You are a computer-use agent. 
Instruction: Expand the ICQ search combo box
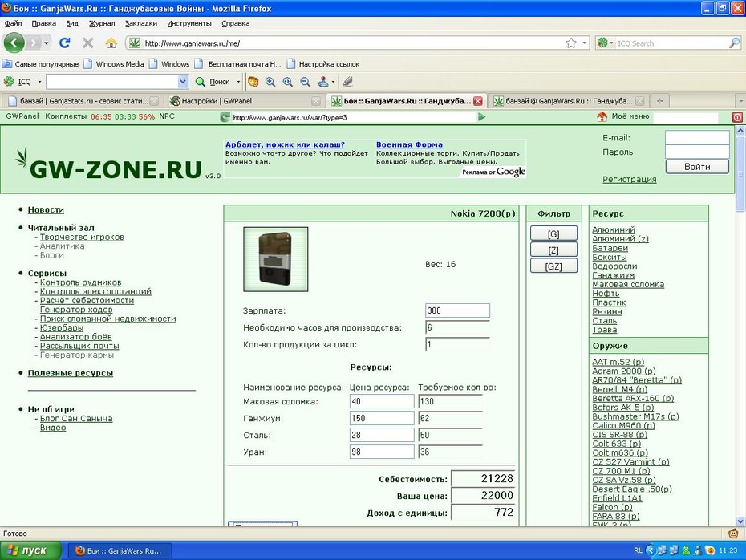183,82
